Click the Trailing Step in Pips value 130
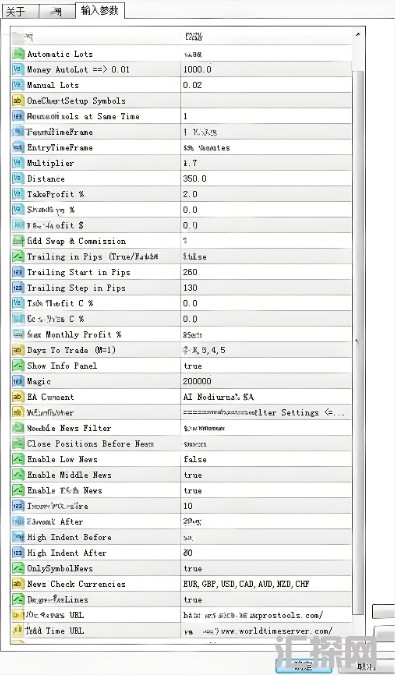 click(266, 288)
